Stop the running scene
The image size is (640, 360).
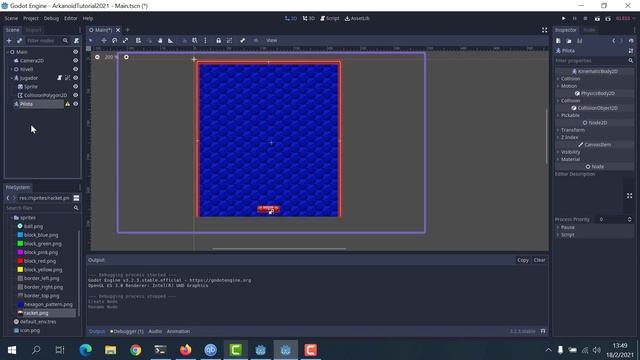[585, 18]
